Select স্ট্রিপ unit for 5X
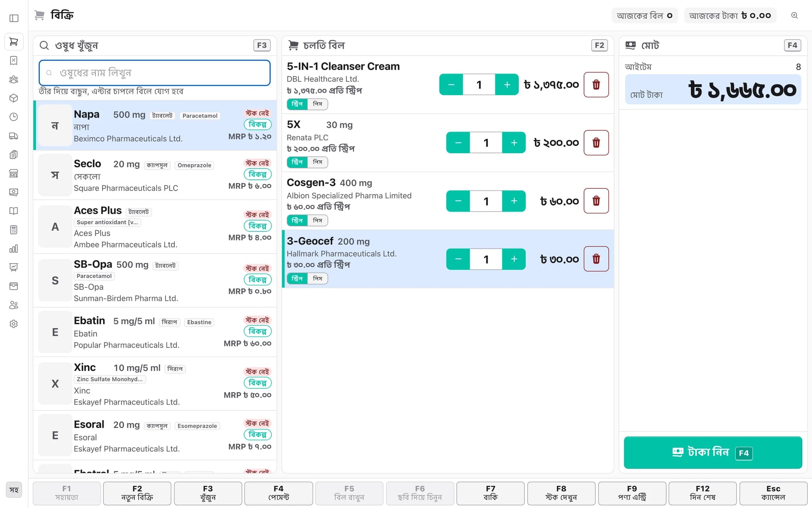 [x=297, y=162]
